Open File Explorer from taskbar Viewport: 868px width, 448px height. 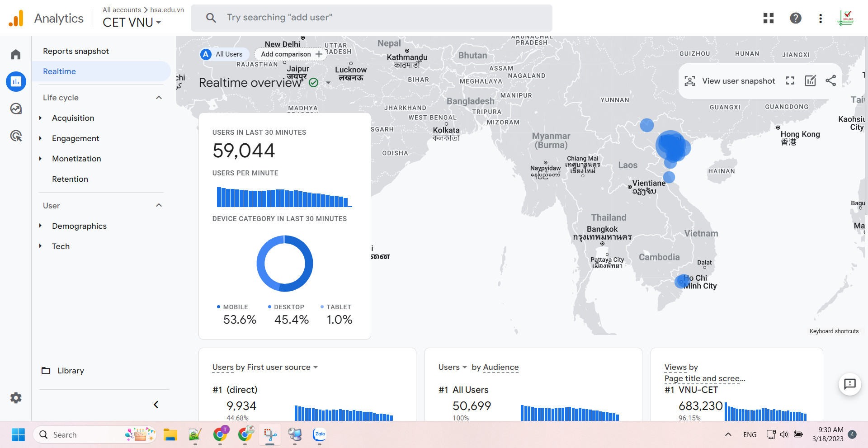pos(170,435)
